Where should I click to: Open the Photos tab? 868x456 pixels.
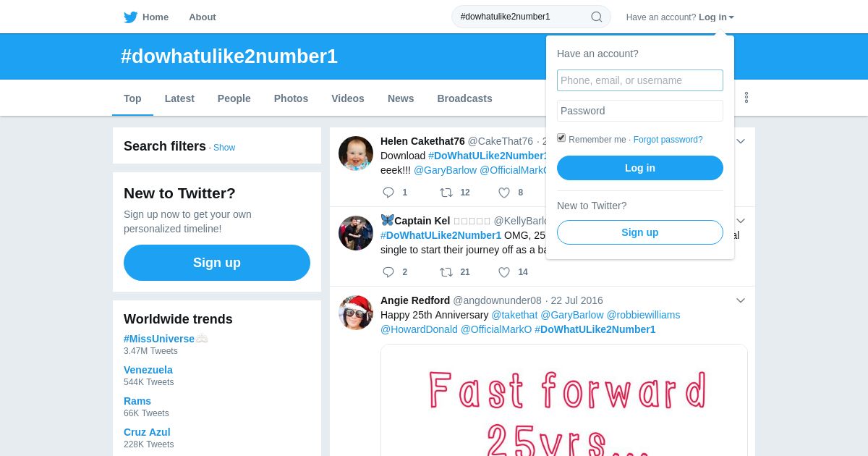(291, 98)
